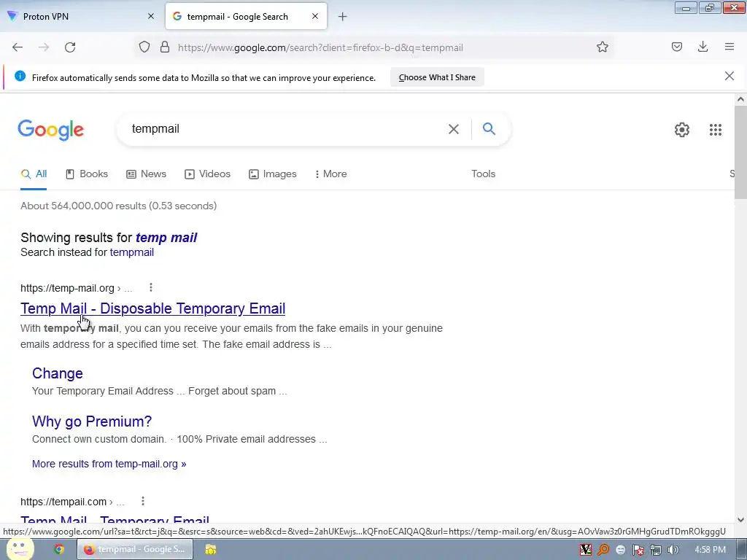The image size is (747, 560).
Task: Open the tracking protection shield icon
Action: [144, 47]
